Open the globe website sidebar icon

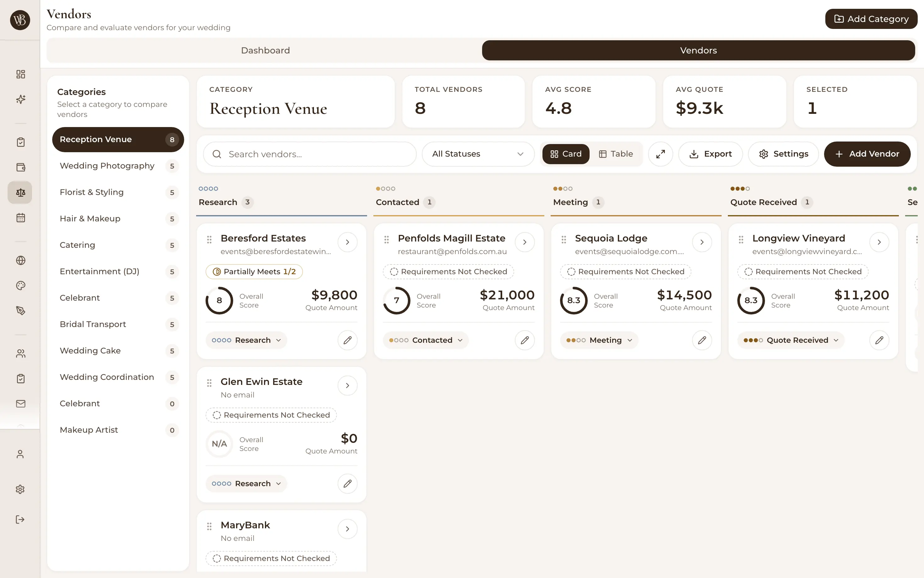21,260
